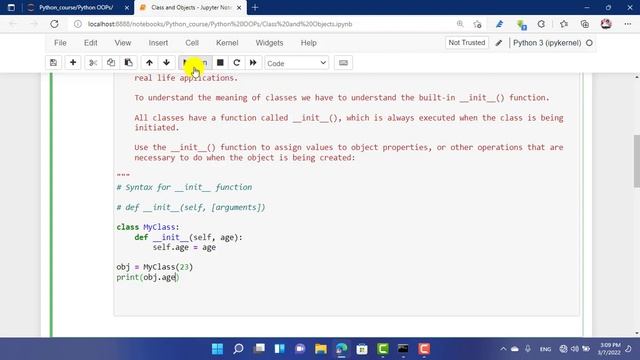This screenshot has height=360, width=640.
Task: Click 'class MyClass:' code line
Action: 148,227
